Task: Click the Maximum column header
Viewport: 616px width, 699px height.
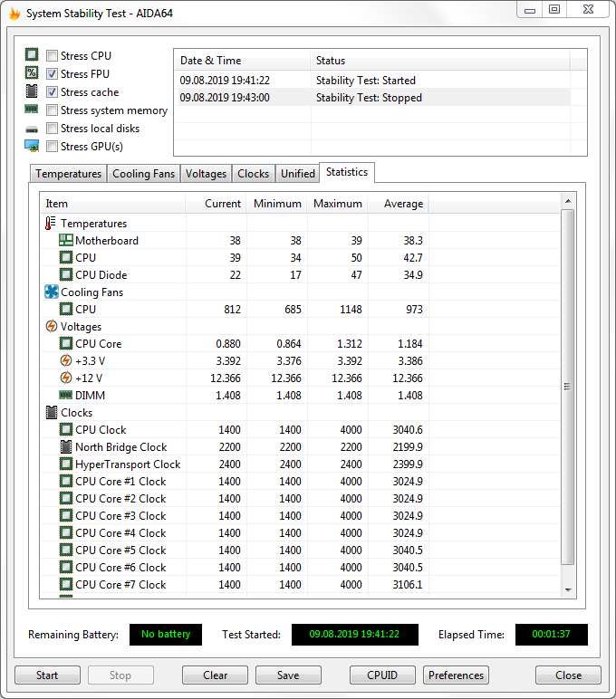Action: [337, 204]
